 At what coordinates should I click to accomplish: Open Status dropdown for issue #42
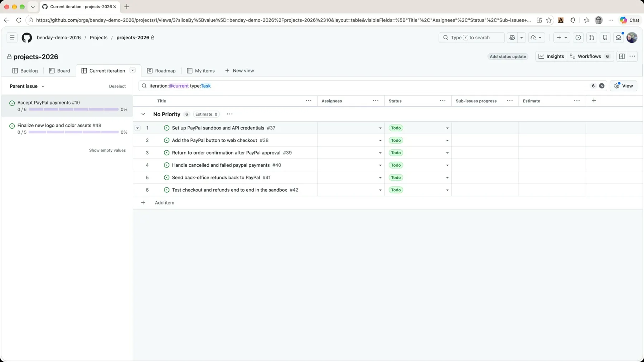coord(447,190)
